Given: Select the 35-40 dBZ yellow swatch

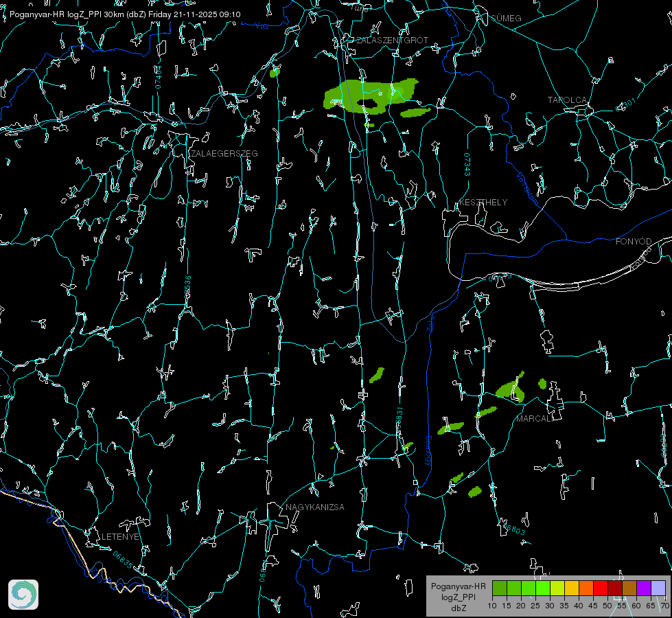Looking at the screenshot, I should pos(572,588).
